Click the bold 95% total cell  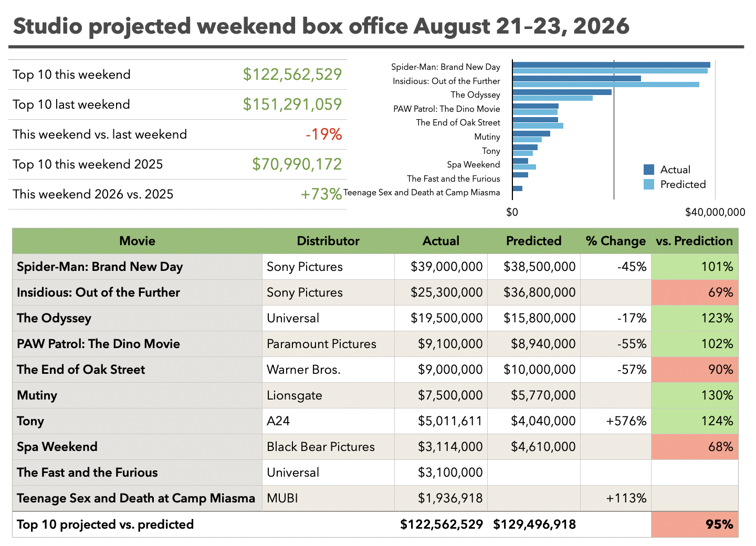pos(695,524)
